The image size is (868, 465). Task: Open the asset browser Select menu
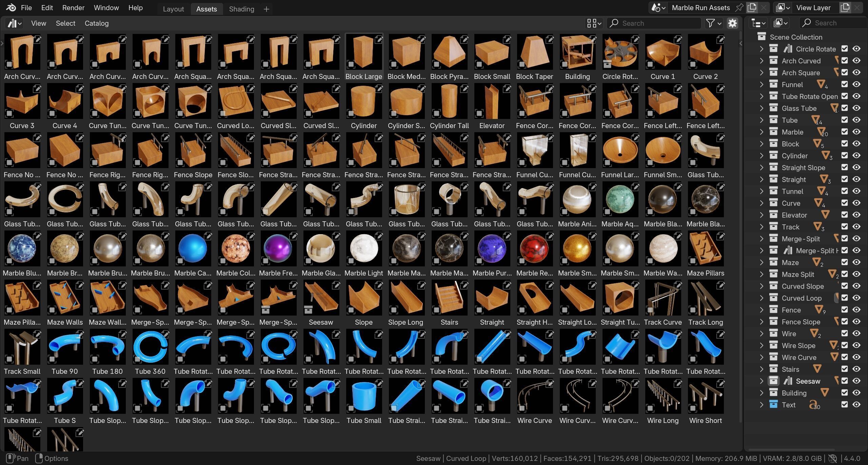point(65,23)
